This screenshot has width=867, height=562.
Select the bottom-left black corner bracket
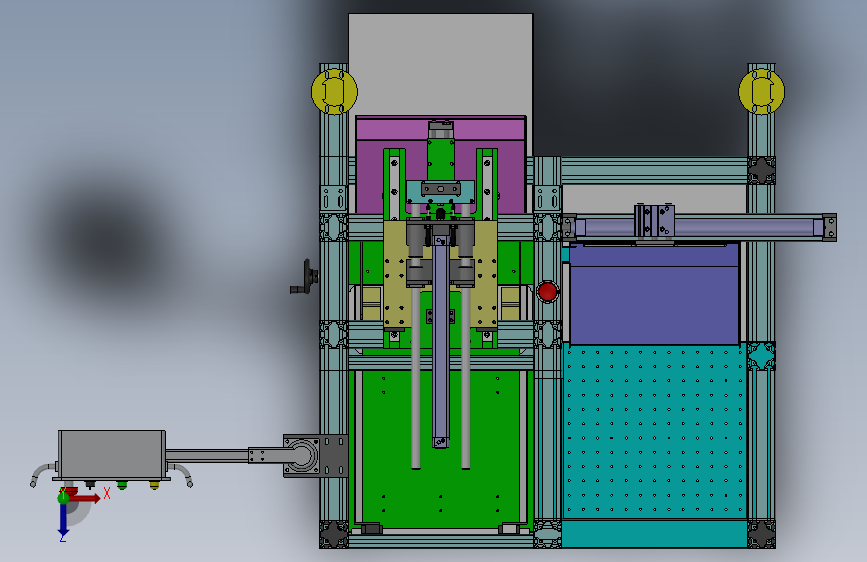pyautogui.click(x=334, y=534)
